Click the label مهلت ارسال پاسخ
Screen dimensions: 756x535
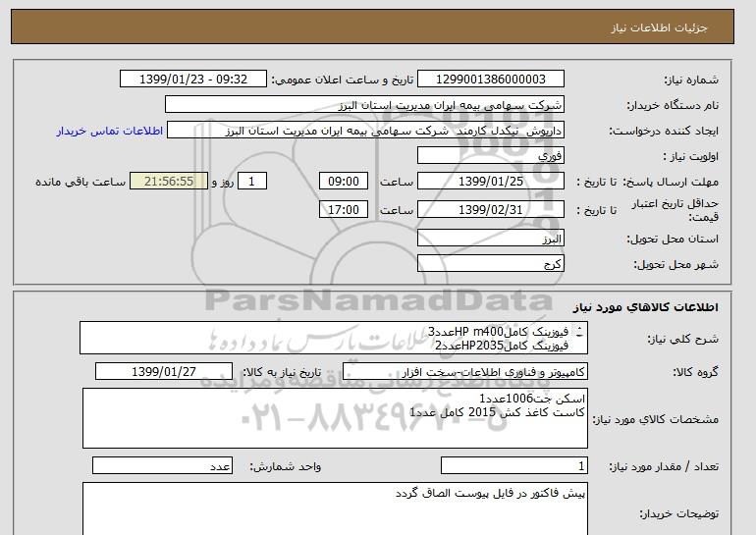(x=671, y=182)
